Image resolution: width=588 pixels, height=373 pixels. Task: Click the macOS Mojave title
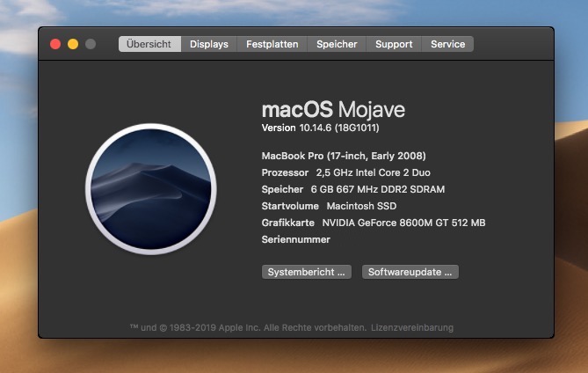pyautogui.click(x=333, y=110)
